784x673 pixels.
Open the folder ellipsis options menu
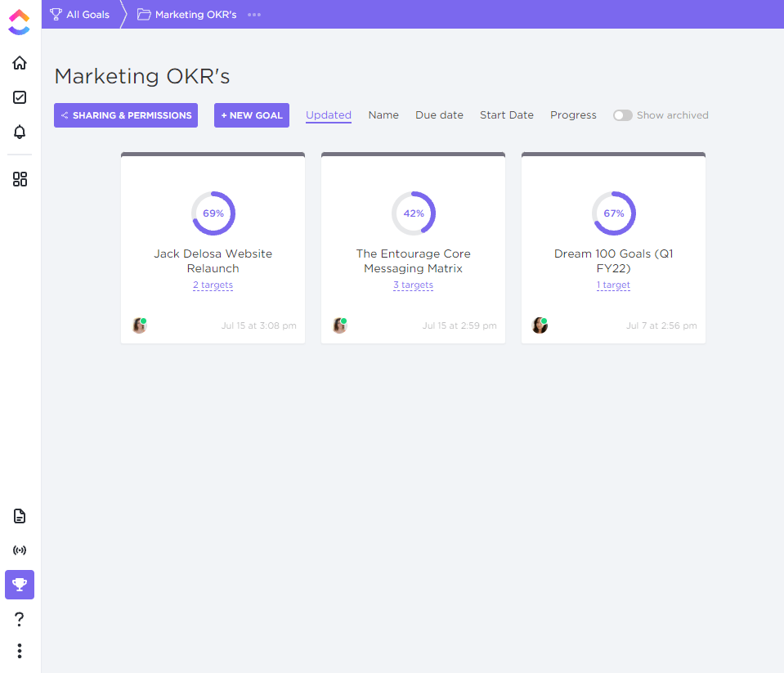254,15
